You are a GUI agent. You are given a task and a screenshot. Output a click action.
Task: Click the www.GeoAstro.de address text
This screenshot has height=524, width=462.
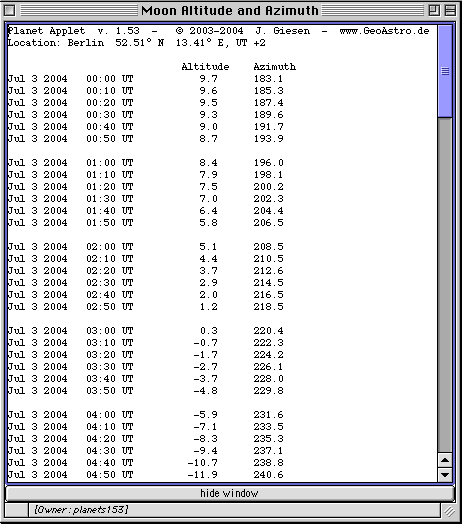384,31
